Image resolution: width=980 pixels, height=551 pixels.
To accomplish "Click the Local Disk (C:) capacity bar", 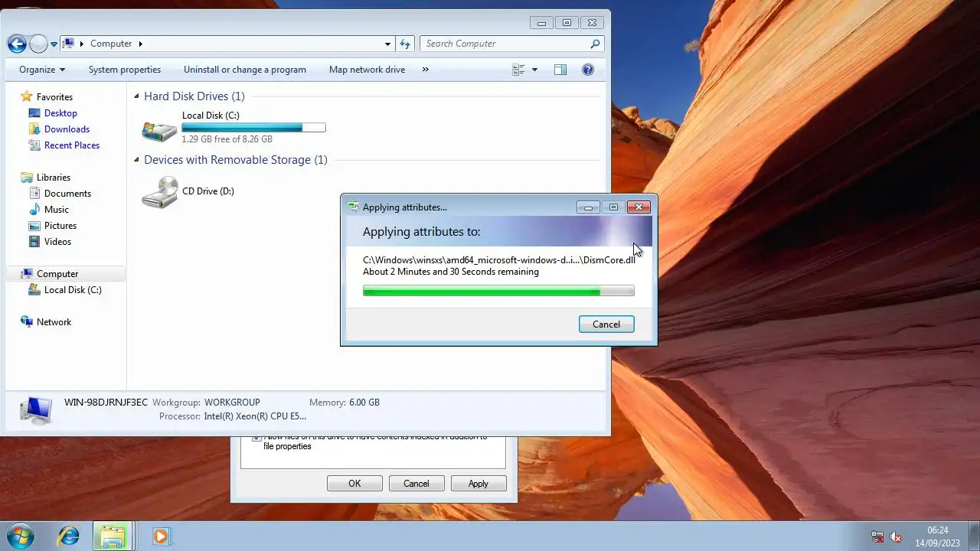I will pyautogui.click(x=253, y=128).
